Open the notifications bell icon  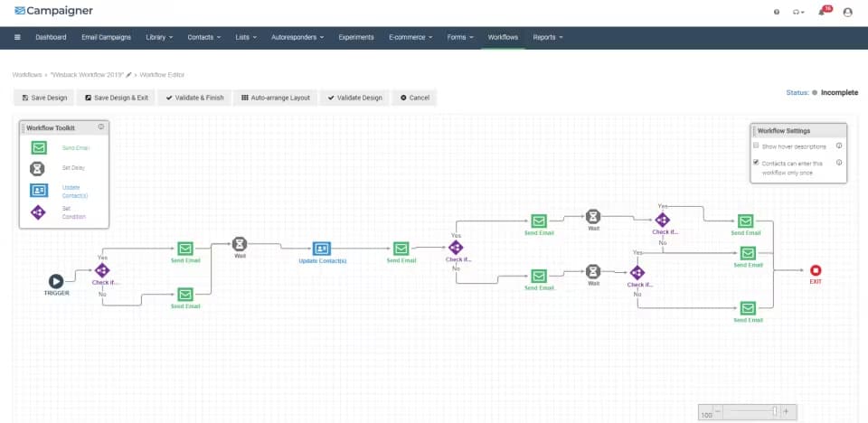click(x=822, y=12)
